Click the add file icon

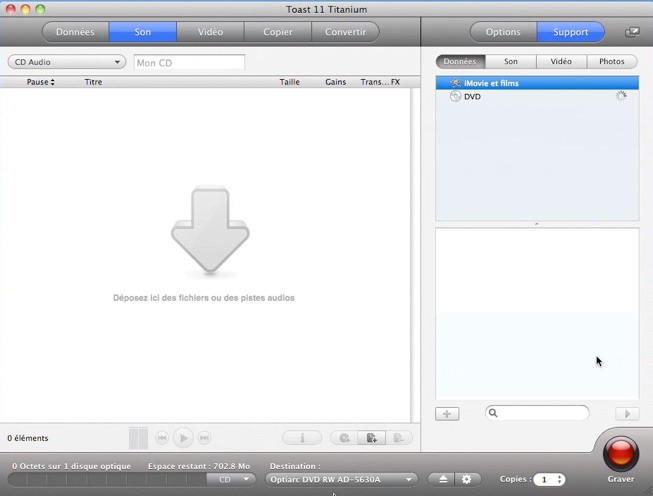371,438
